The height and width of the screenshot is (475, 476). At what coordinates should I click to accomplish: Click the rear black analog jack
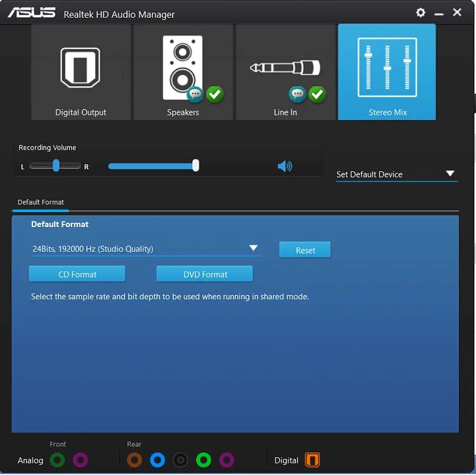[181, 460]
